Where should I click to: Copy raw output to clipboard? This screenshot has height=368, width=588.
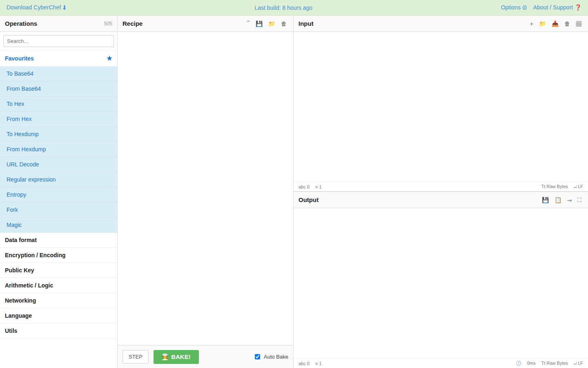click(558, 200)
